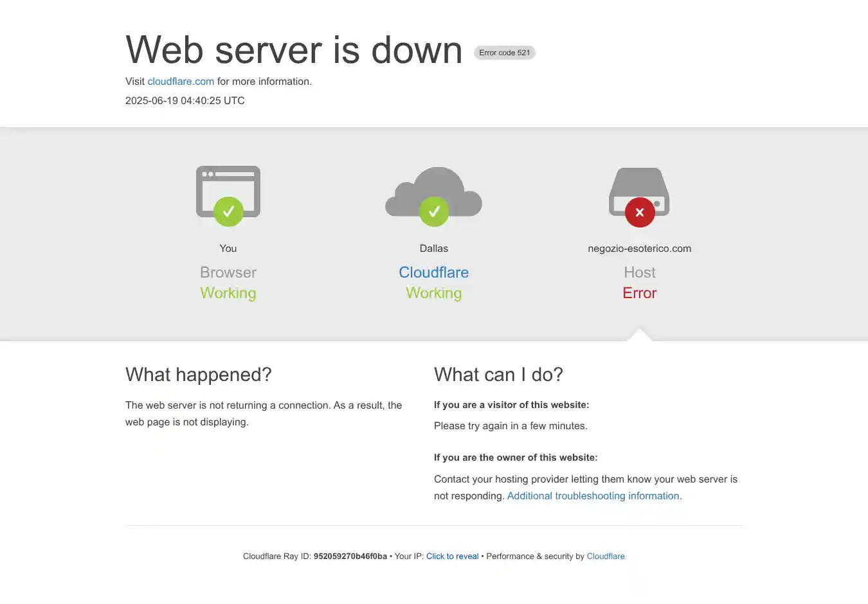868x604 pixels.
Task: Open the blue Cloudflare link under Dallas
Action: [x=434, y=272]
